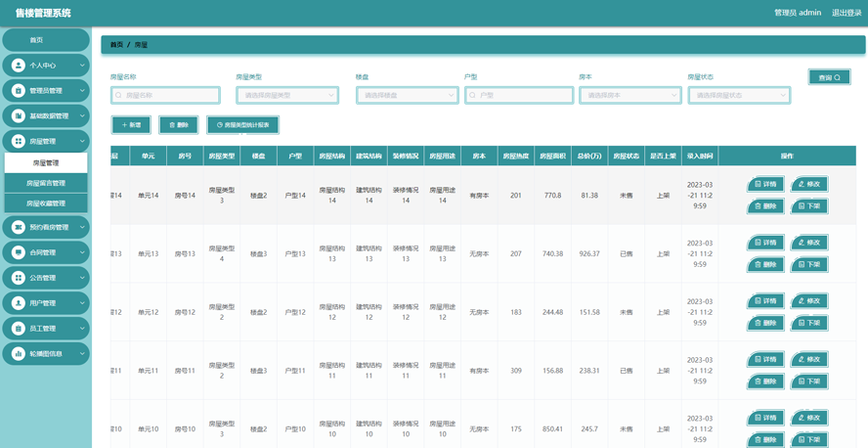Click 修改 for the 单元14 row
Viewport: 868px width, 448px height.
tap(809, 184)
